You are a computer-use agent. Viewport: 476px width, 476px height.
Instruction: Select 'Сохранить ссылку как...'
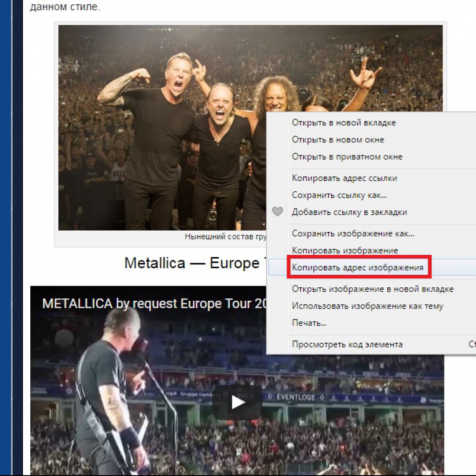tap(339, 195)
